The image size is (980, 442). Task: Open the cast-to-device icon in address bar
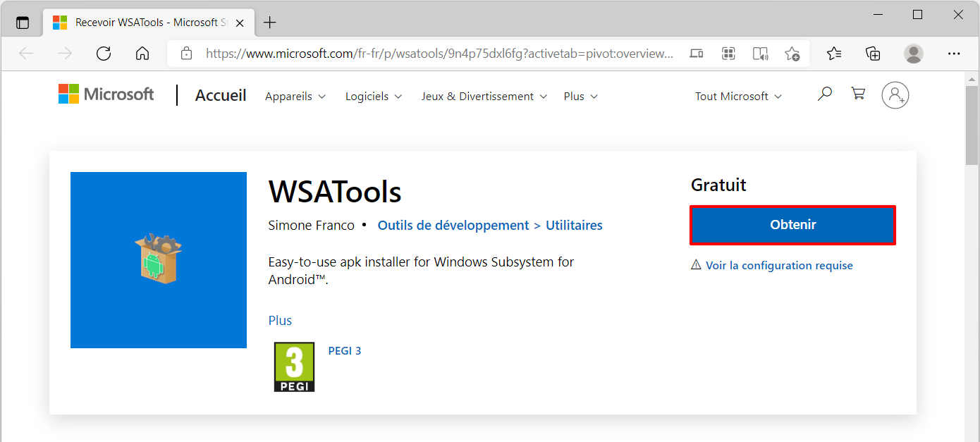(x=697, y=54)
